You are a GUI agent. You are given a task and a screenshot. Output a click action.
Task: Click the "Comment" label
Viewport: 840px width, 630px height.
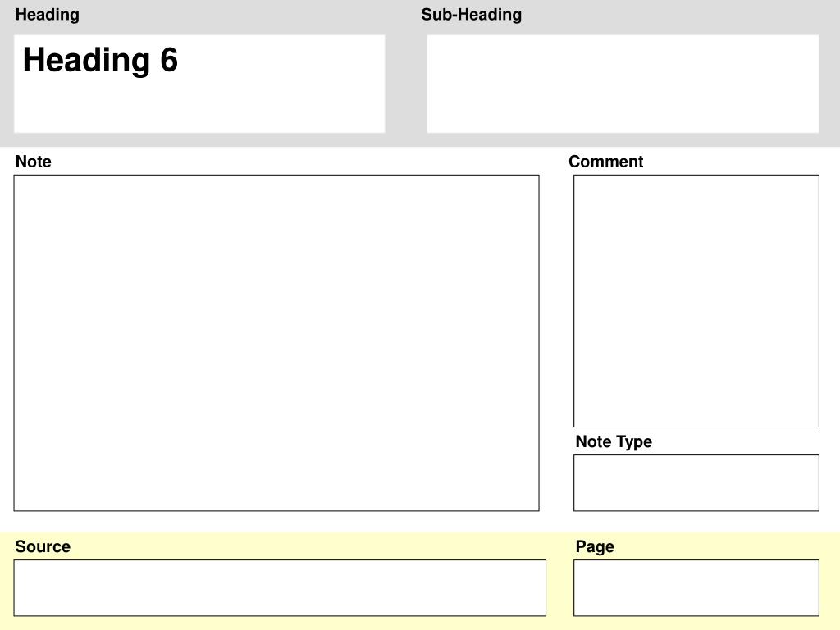[x=606, y=162]
